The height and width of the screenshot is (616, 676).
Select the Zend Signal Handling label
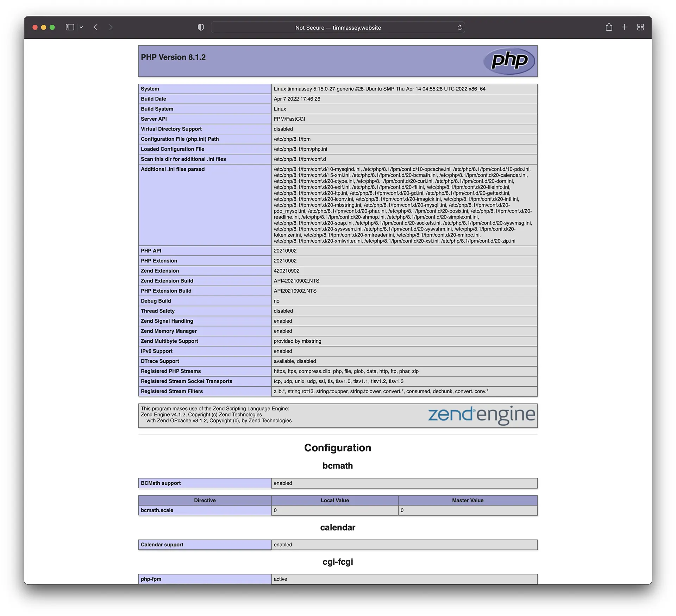(x=167, y=321)
